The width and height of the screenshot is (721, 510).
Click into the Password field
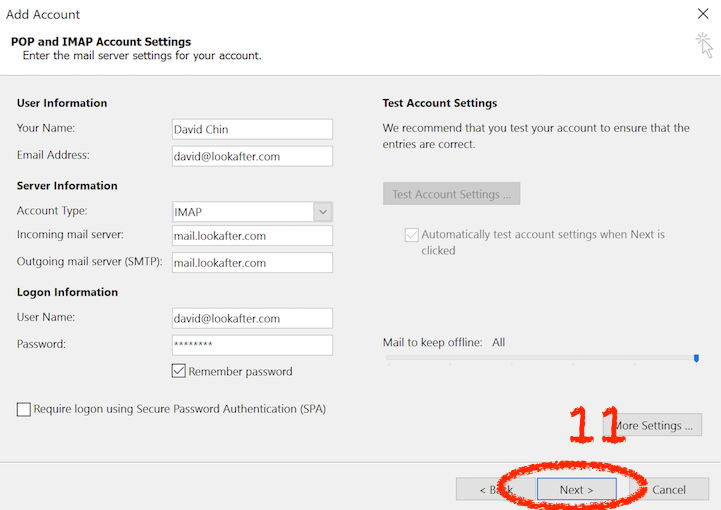[x=252, y=345]
